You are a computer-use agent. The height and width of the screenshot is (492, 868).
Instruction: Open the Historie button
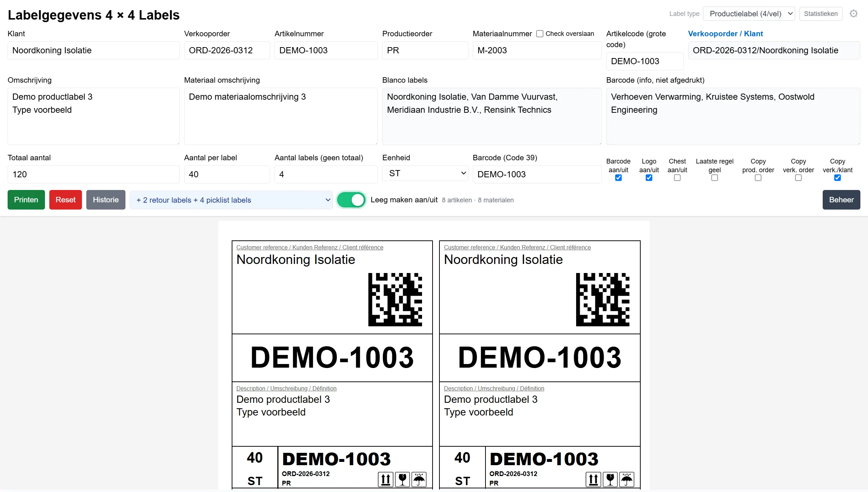coord(106,200)
